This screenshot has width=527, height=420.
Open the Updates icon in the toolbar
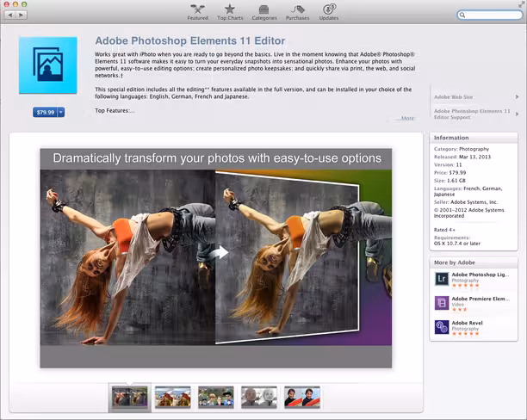(x=329, y=9)
